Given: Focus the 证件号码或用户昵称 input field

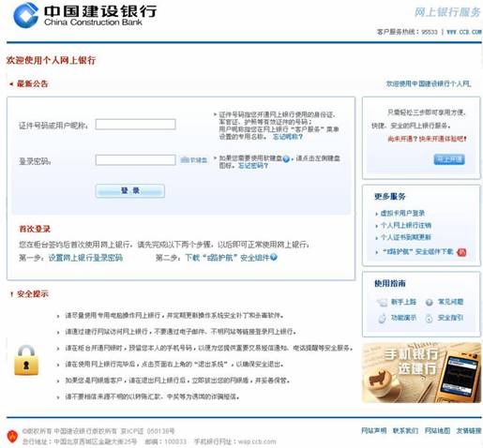Looking at the screenshot, I should pos(135,125).
